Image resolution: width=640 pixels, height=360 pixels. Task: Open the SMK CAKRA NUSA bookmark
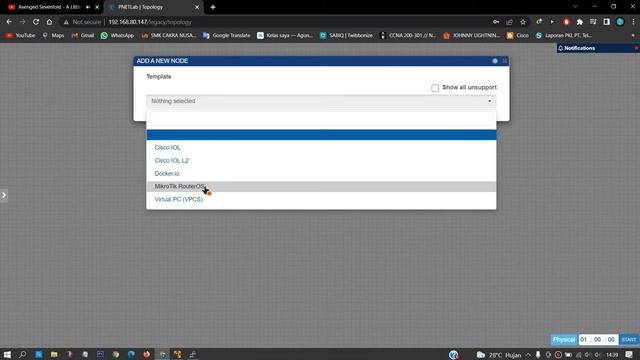pos(169,36)
